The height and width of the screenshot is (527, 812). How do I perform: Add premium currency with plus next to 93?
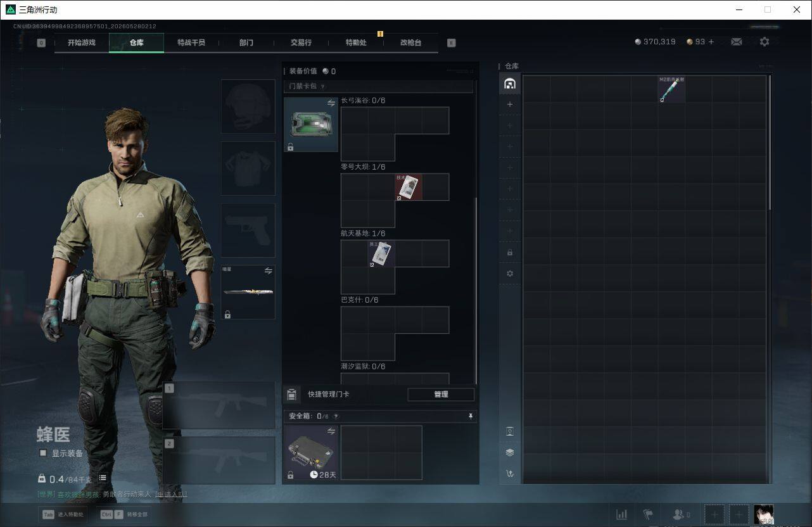click(x=711, y=42)
